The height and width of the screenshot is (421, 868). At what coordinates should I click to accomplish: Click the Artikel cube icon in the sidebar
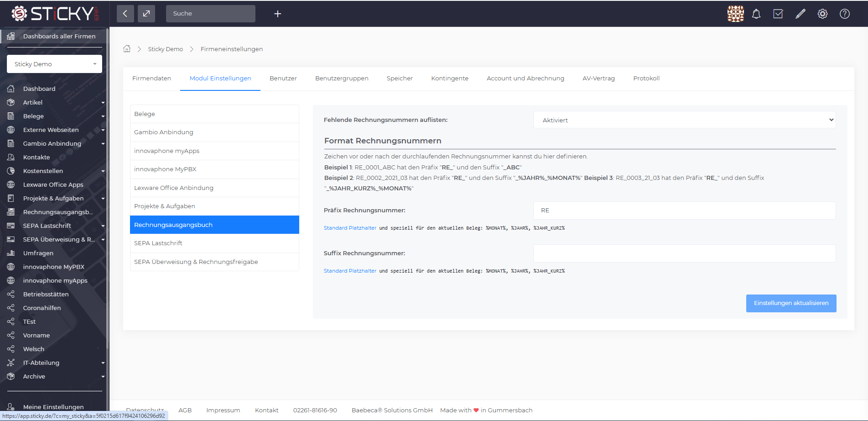(11, 102)
